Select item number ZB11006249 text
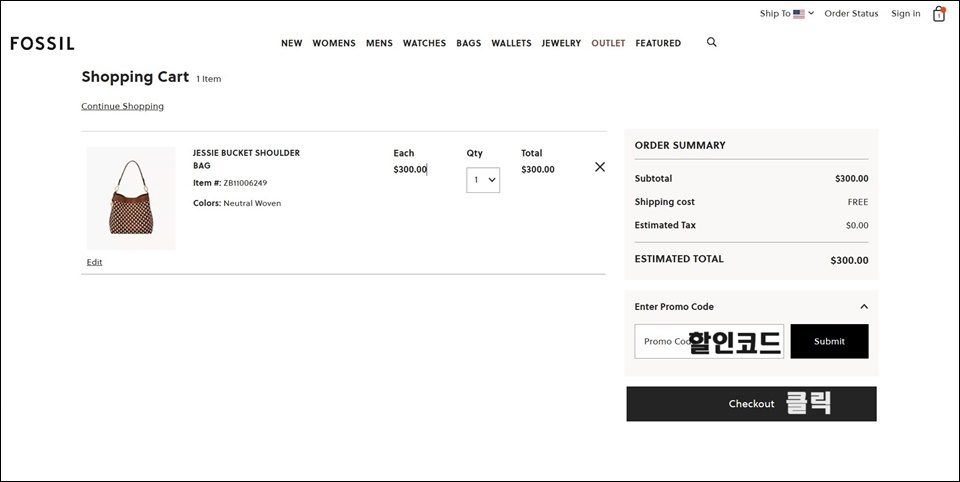 point(245,183)
